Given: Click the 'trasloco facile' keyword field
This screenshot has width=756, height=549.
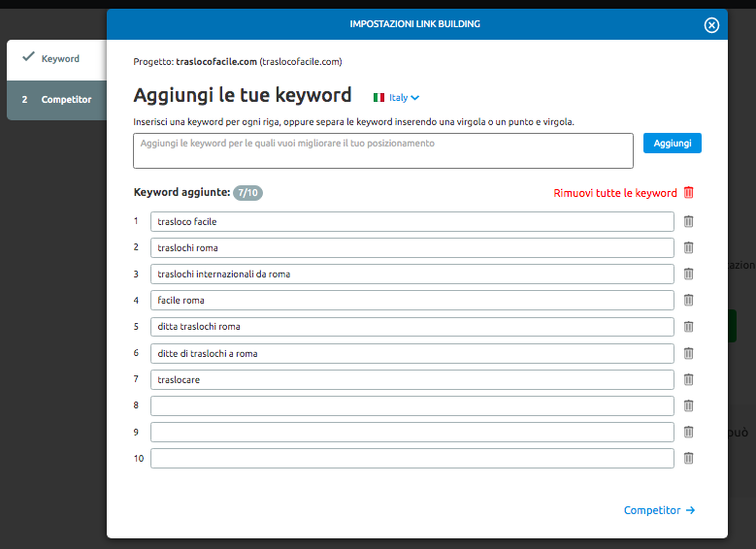Looking at the screenshot, I should point(411,221).
